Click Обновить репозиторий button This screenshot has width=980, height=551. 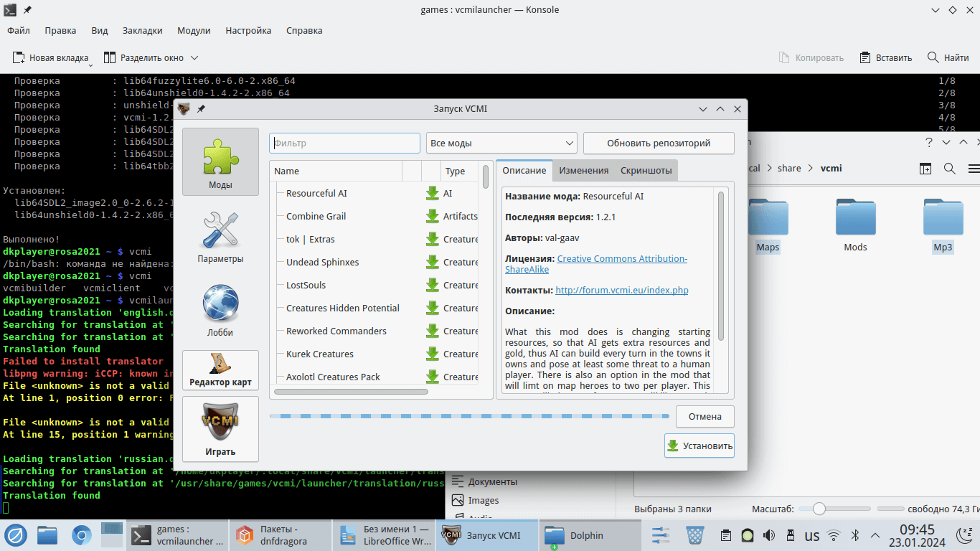click(659, 143)
